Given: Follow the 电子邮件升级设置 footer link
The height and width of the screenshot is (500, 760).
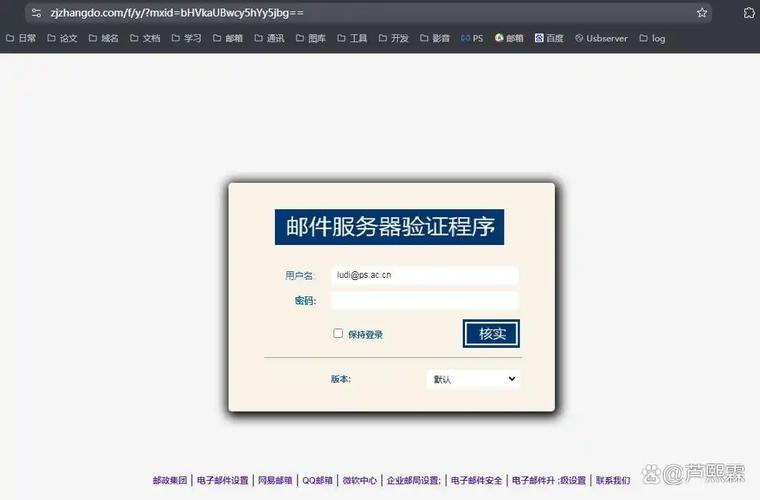Looking at the screenshot, I should (x=549, y=480).
